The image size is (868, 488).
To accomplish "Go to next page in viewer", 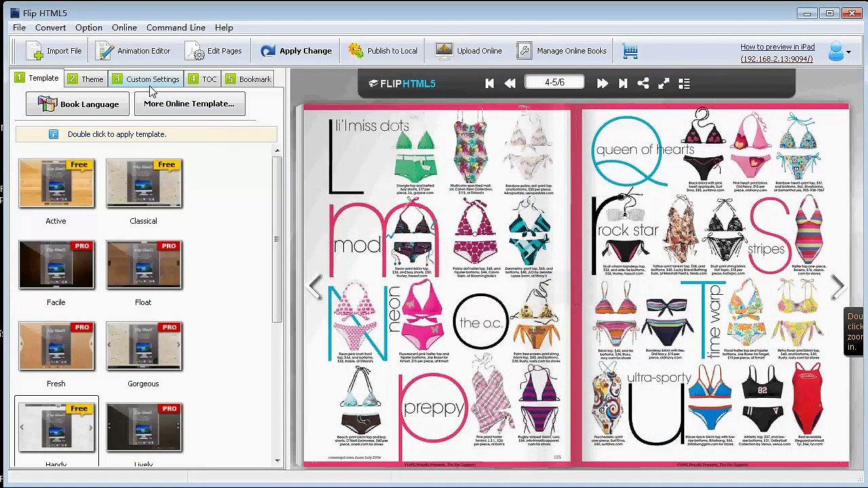I will [x=602, y=83].
